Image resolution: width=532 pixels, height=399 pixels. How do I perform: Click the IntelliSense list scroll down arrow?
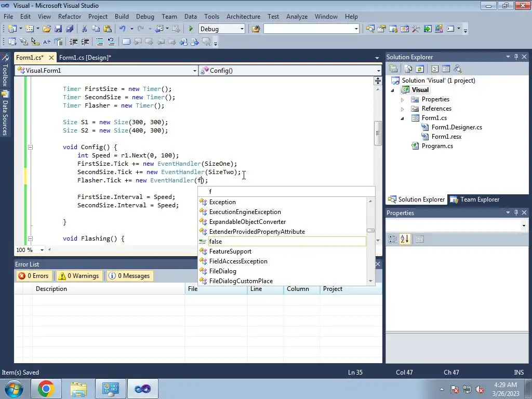pos(370,281)
